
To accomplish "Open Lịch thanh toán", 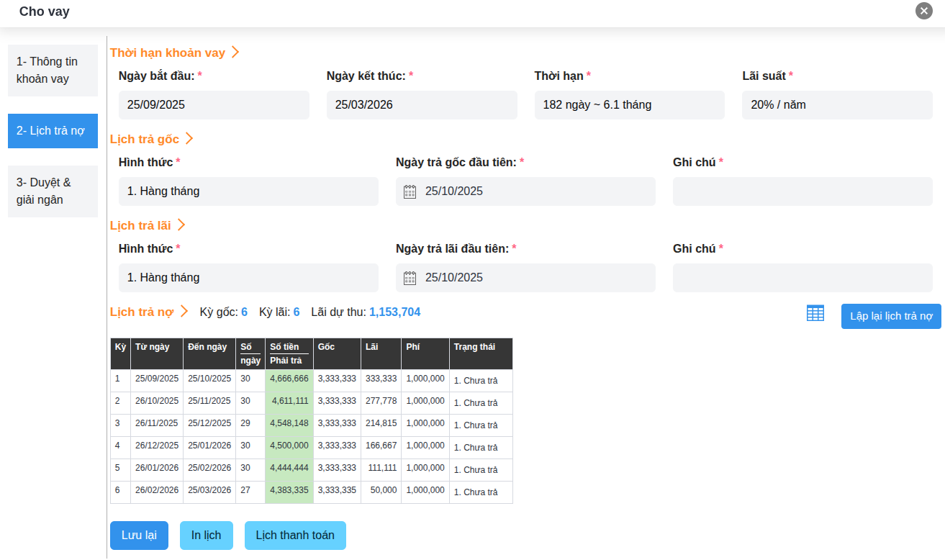I will (x=295, y=536).
